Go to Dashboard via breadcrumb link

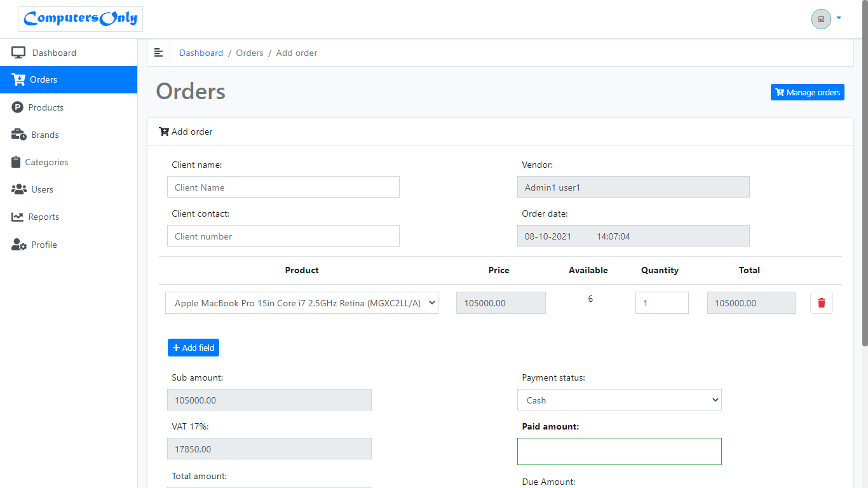pyautogui.click(x=201, y=53)
